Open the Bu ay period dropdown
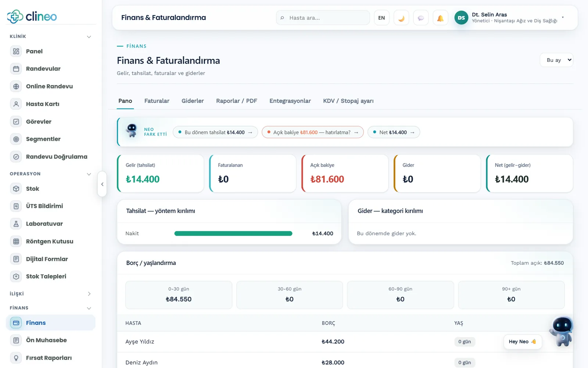The width and height of the screenshot is (588, 368). [x=556, y=60]
